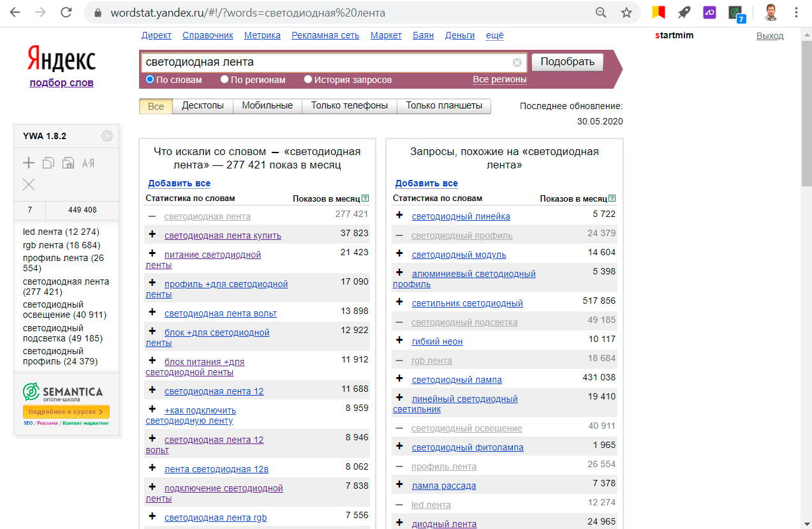Add 'светодиодная лента вольт' with plus
812x529 pixels.
[152, 312]
